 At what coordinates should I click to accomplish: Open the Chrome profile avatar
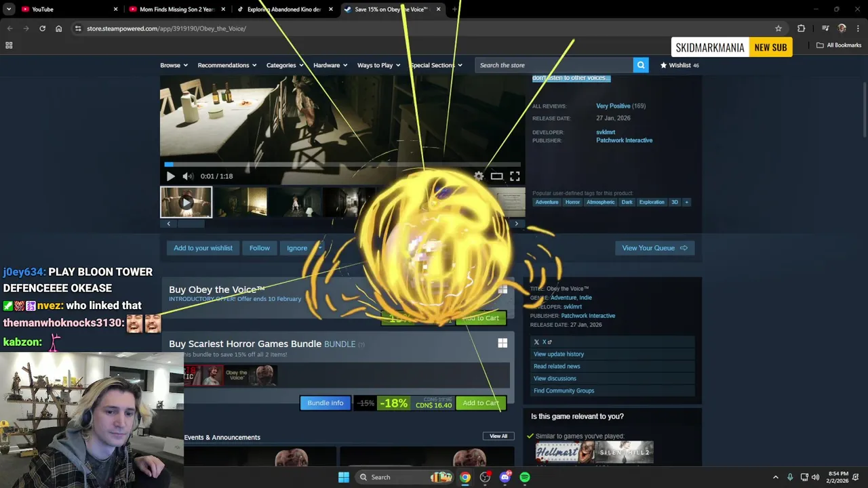(842, 28)
